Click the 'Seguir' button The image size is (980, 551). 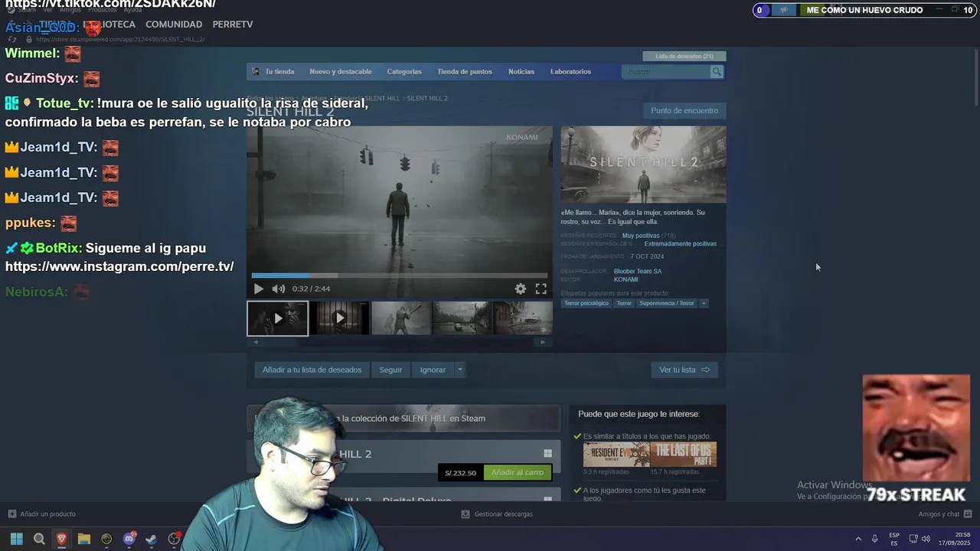click(390, 370)
